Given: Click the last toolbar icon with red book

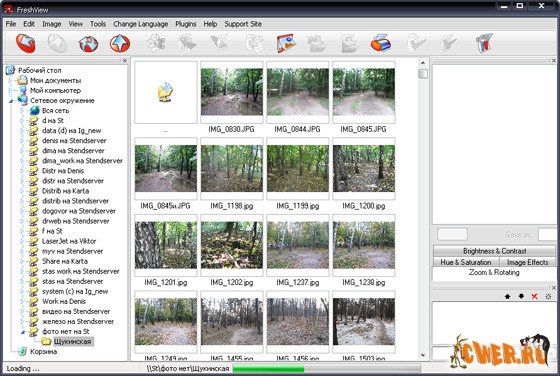Looking at the screenshot, I should pyautogui.click(x=484, y=43).
